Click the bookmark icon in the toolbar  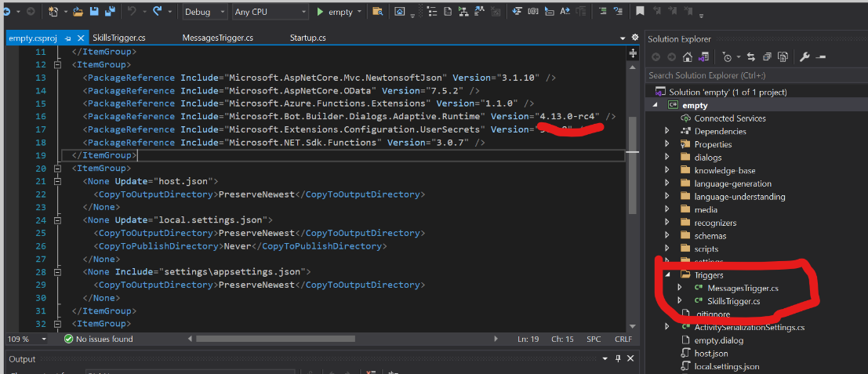point(640,11)
